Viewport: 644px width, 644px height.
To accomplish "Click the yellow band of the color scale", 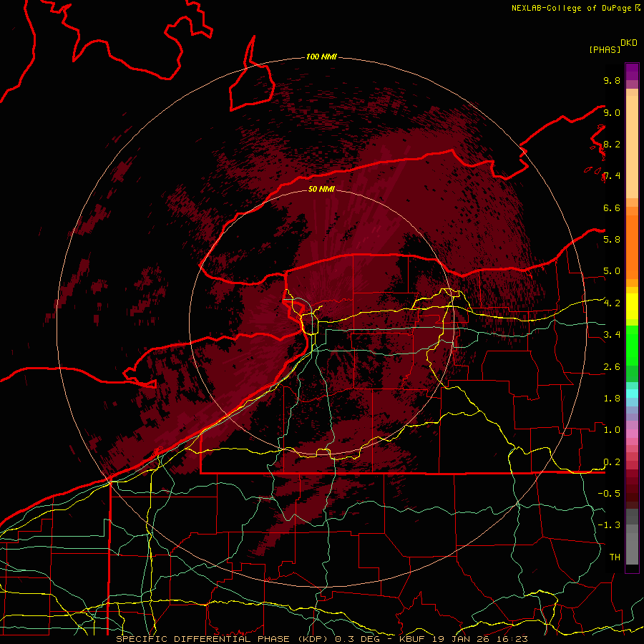I will pos(632,306).
